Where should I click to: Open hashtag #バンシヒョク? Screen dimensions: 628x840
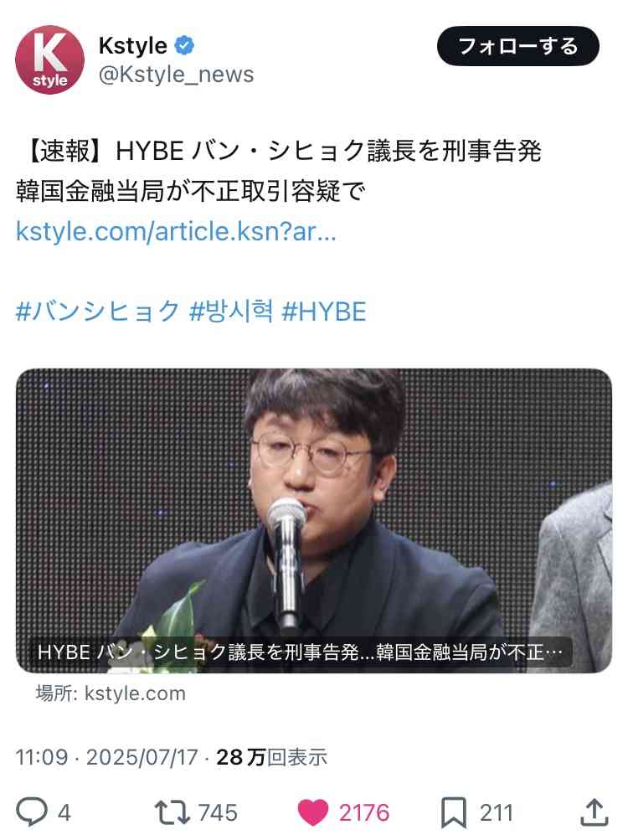(98, 312)
